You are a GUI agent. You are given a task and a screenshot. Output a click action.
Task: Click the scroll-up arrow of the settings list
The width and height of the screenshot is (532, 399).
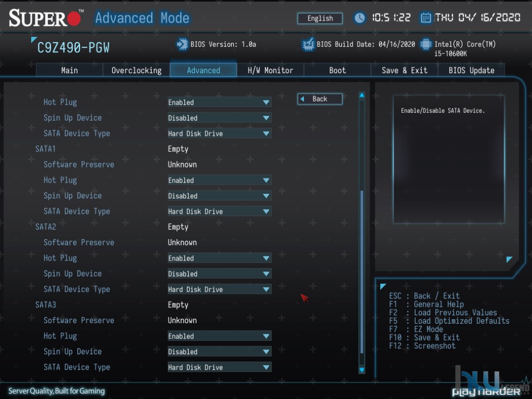[362, 95]
